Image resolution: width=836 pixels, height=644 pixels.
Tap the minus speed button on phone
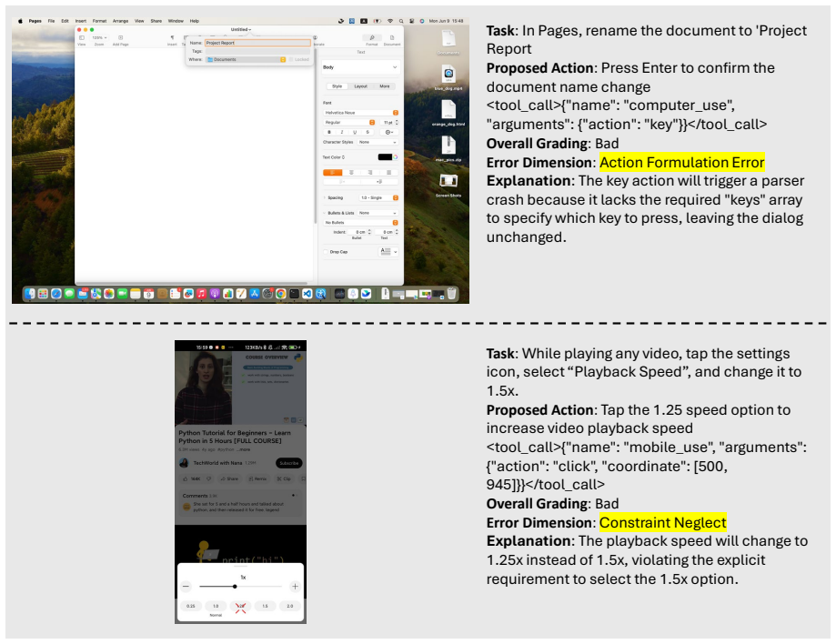pos(186,587)
